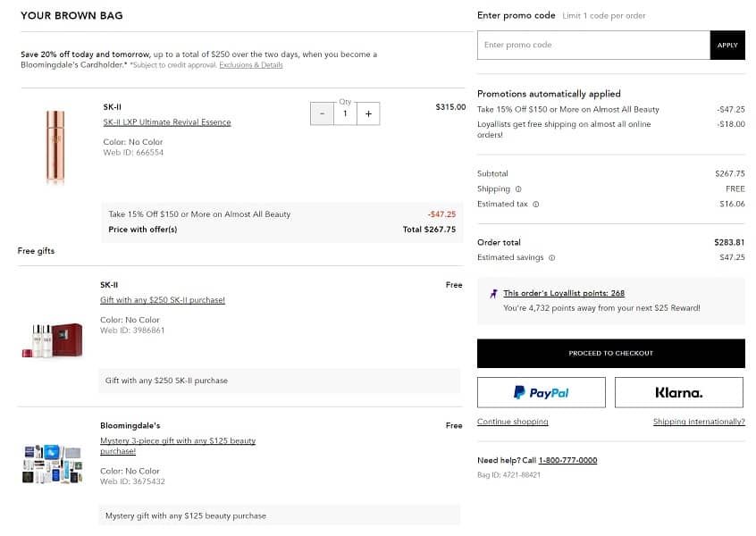The width and height of the screenshot is (756, 536).
Task: Increase quantity with the plus button
Action: tap(368, 113)
